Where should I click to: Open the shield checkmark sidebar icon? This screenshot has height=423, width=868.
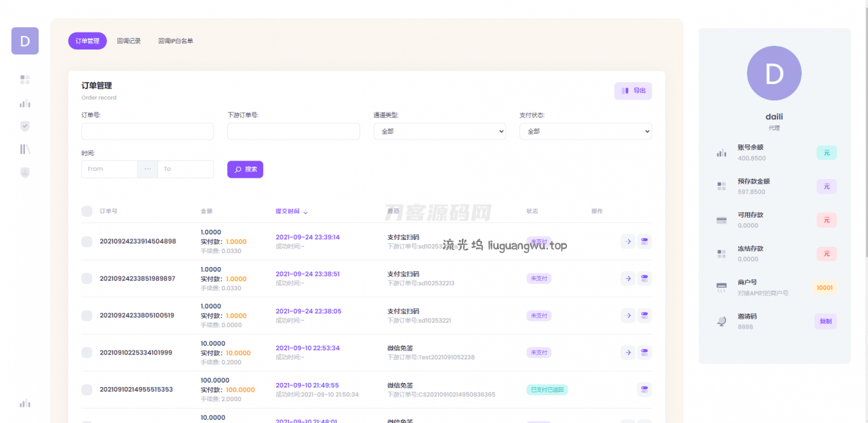coord(25,126)
